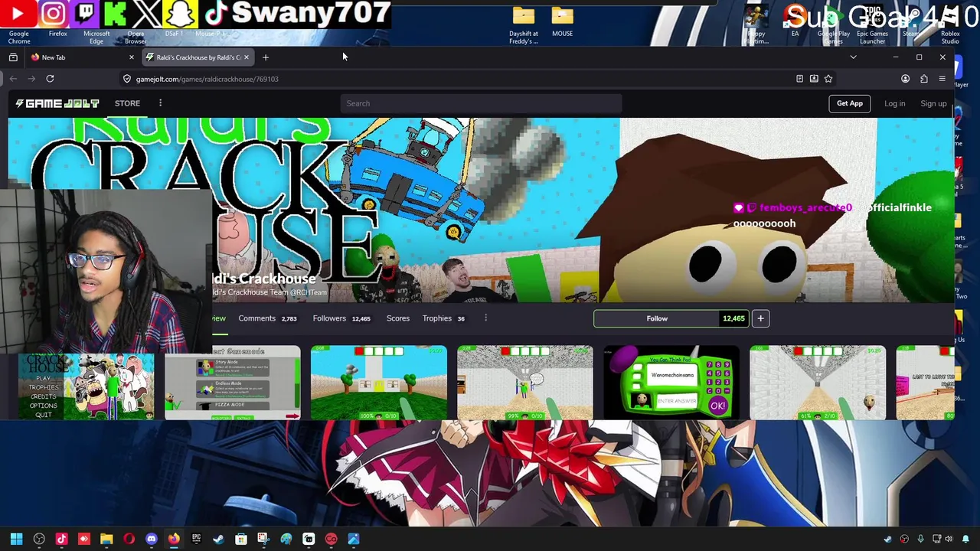
Task: Open Epic Games Launcher taskbar icon
Action: (196, 539)
